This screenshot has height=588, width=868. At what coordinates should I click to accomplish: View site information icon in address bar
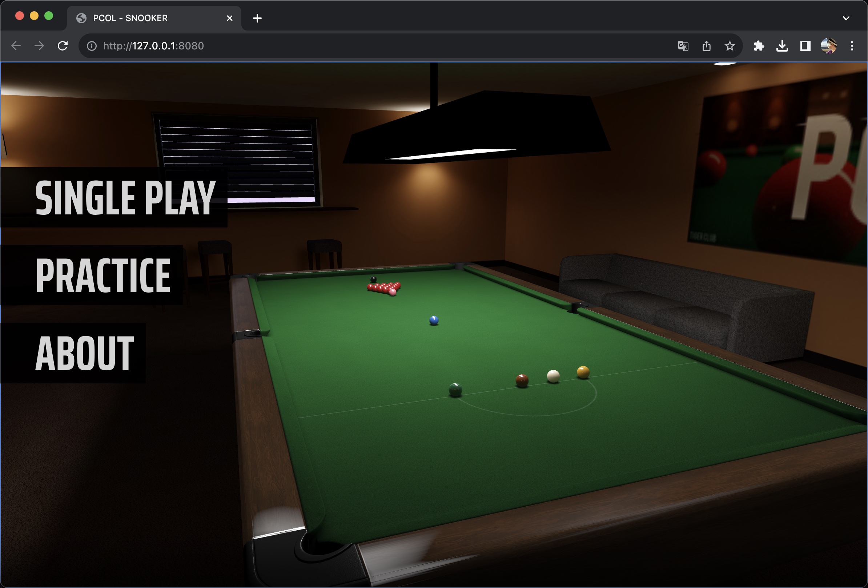point(92,46)
